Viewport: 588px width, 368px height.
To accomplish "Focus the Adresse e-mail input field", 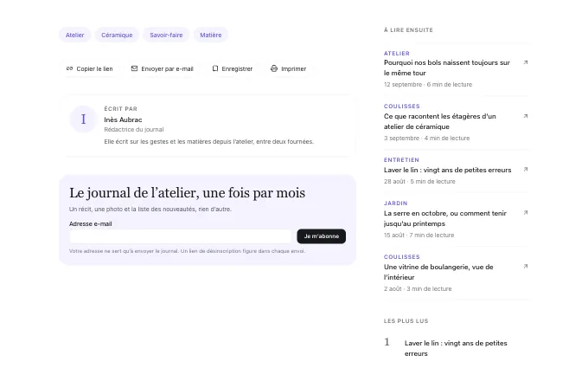I will click(181, 236).
